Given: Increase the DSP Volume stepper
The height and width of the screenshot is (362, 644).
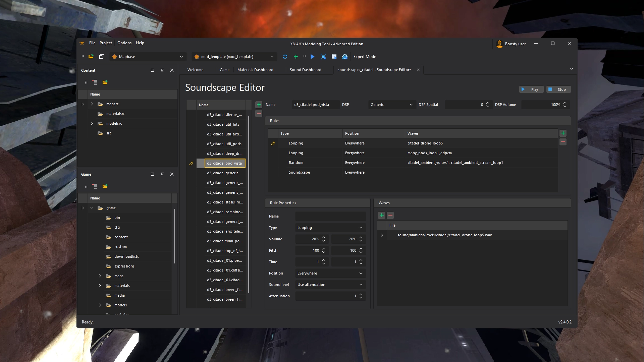Looking at the screenshot, I should (x=565, y=103).
